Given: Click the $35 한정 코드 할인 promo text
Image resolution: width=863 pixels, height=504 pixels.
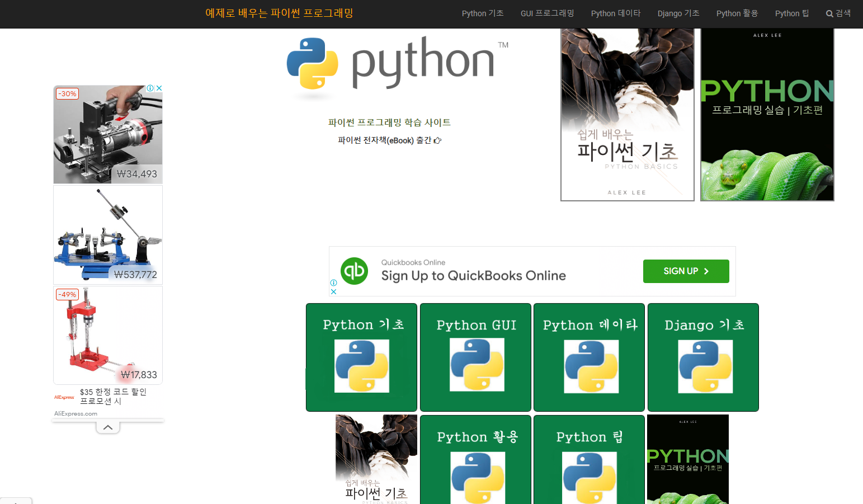Looking at the screenshot, I should [113, 397].
